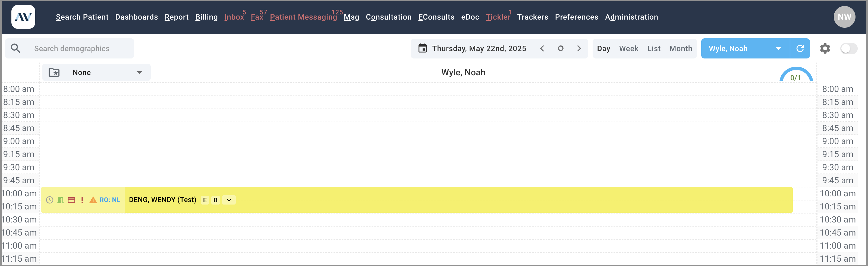Switch to Day view
Screen dimensions: 868x266
pyautogui.click(x=603, y=48)
